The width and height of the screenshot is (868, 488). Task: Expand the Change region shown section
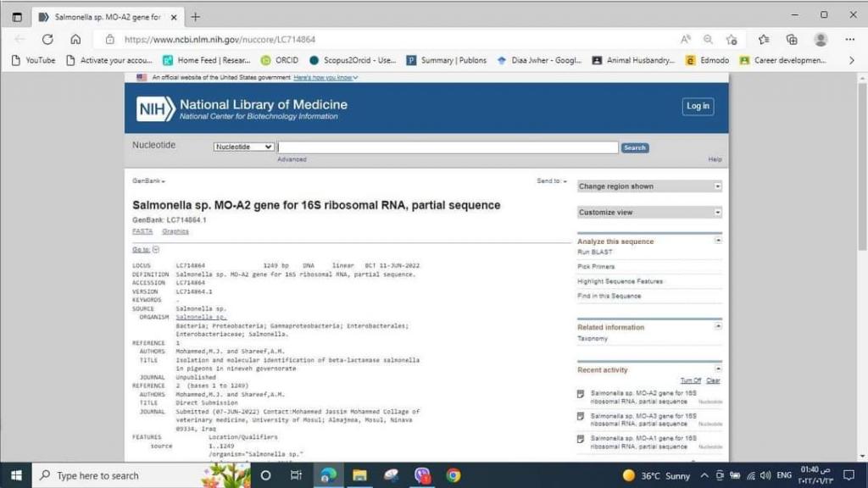click(717, 186)
